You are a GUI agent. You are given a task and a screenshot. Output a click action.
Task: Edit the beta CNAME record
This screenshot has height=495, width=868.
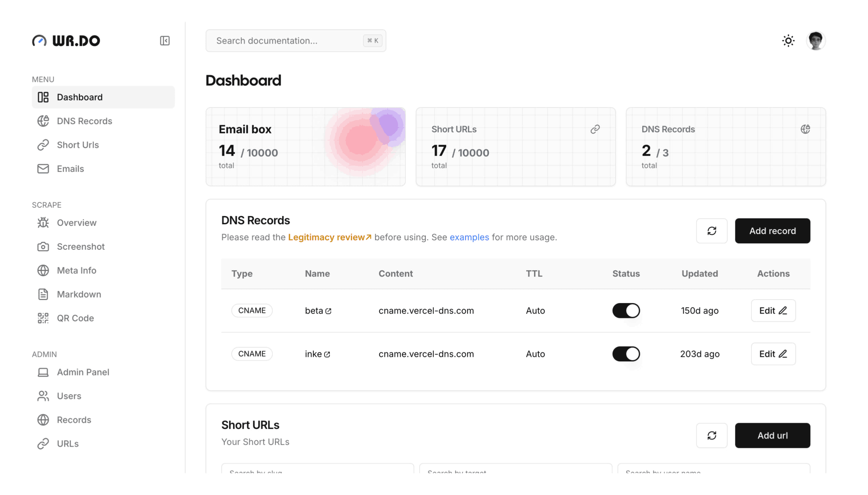[x=773, y=310]
